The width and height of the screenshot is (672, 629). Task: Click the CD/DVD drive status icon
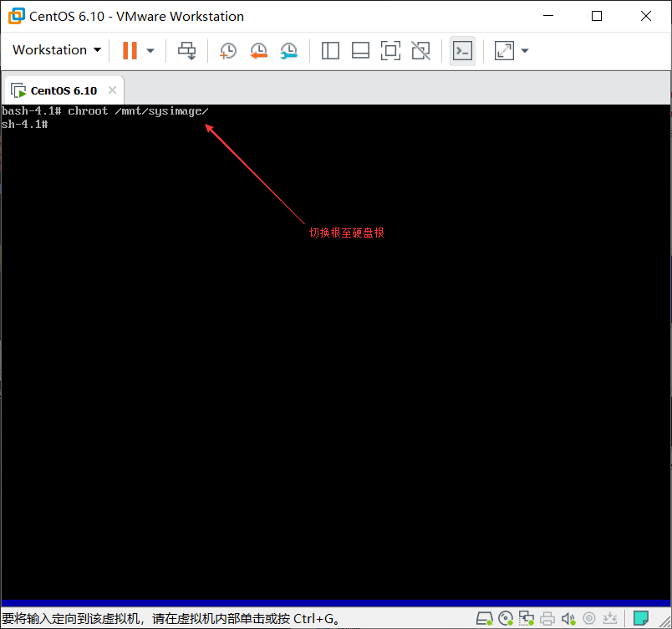506,618
